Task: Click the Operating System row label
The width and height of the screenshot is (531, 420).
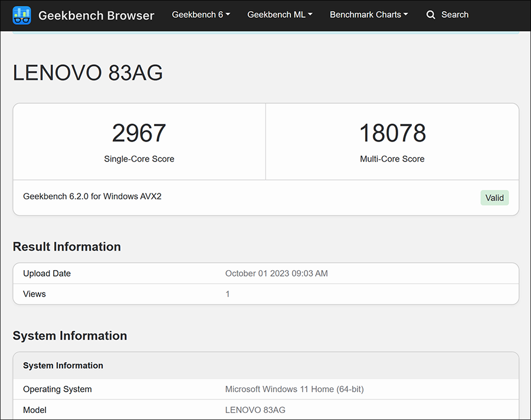Action: tap(57, 389)
